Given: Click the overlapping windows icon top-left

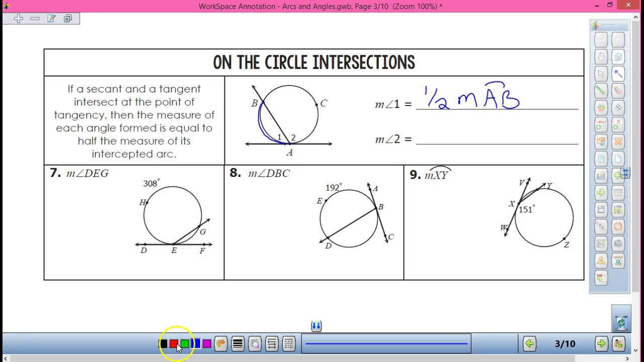Looking at the screenshot, I should coord(68,19).
